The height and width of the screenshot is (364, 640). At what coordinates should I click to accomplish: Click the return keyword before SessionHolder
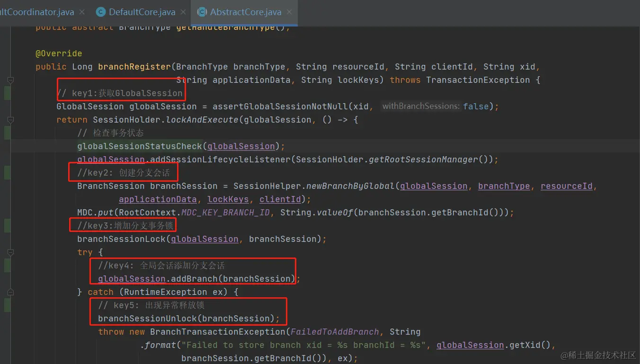pos(72,120)
